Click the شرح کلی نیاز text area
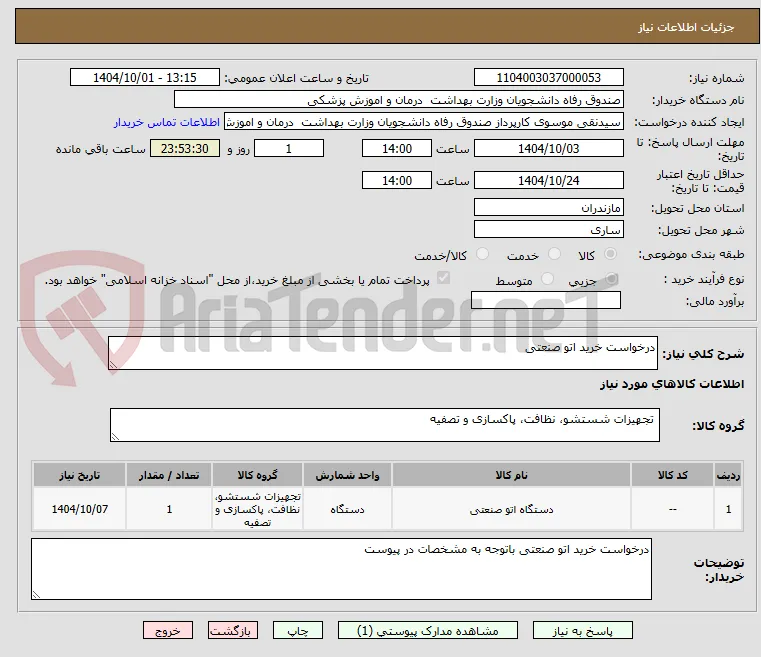This screenshot has height=657, width=761. pyautogui.click(x=383, y=353)
